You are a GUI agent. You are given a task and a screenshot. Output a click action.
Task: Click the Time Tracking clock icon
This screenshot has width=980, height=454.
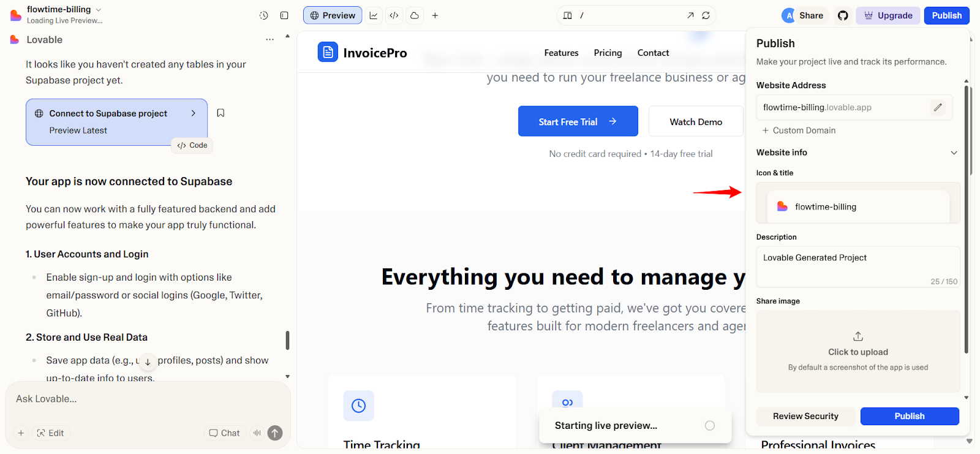pyautogui.click(x=359, y=406)
